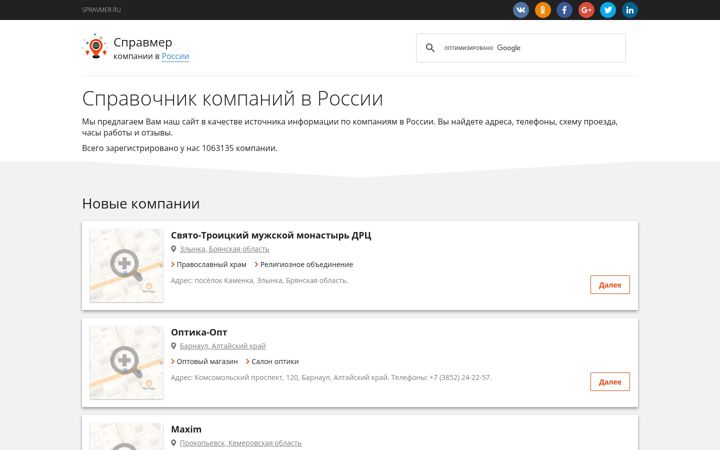Image resolution: width=720 pixels, height=450 pixels.
Task: Open the Maxim company title
Action: point(186,429)
